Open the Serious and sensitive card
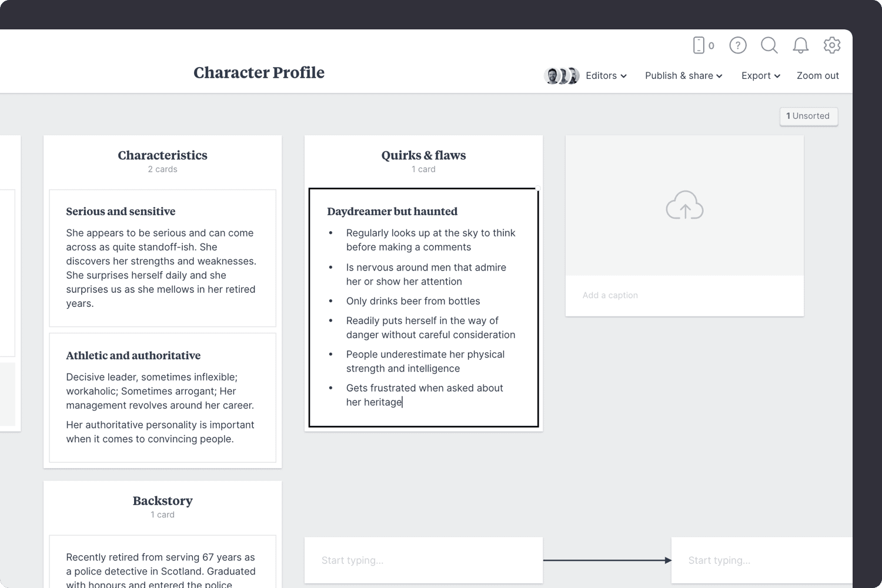Viewport: 882px width, 588px height. tap(162, 258)
